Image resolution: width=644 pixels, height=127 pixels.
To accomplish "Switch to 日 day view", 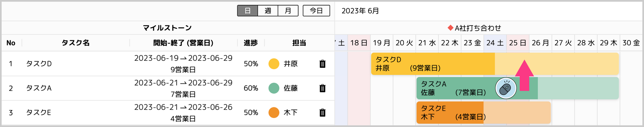I will 248,11.
